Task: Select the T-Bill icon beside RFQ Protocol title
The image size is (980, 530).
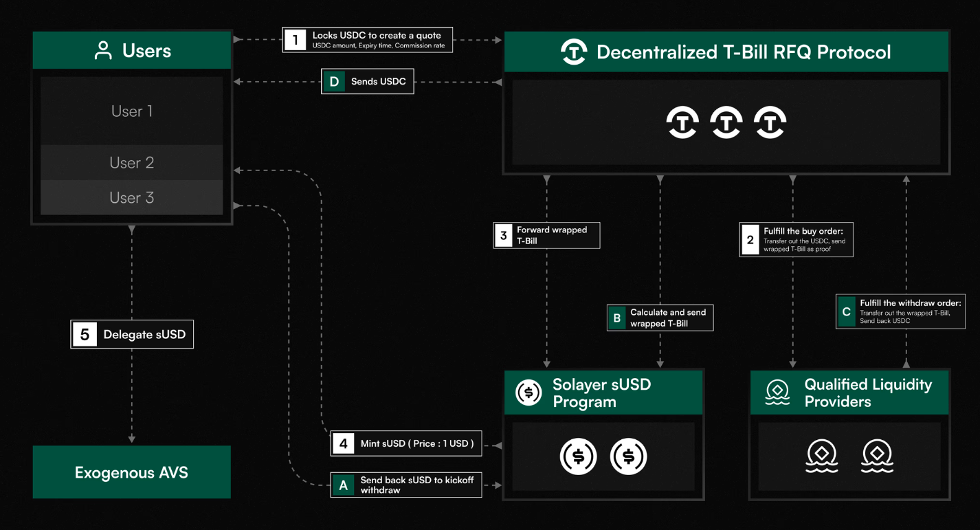Action: click(x=574, y=52)
